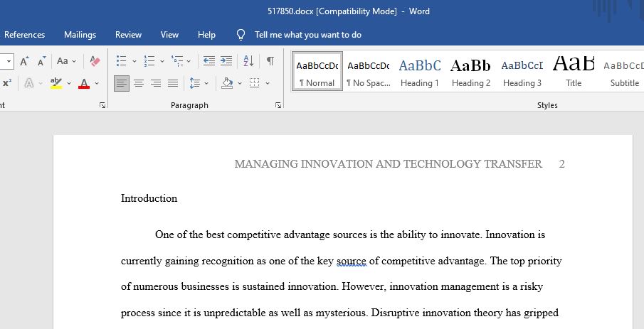The width and height of the screenshot is (644, 329).
Task: Open font color dropdown arrow
Action: (x=97, y=84)
